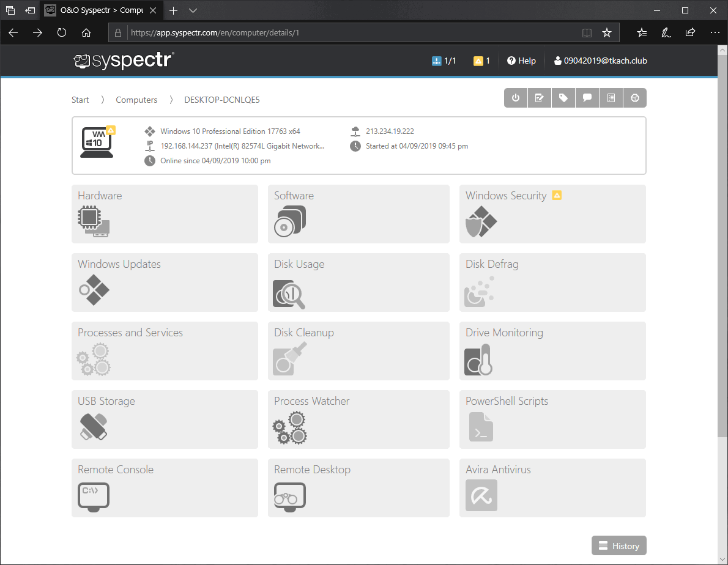Open the PowerShell Scripts file icon
This screenshot has width=728, height=565.
pos(481,427)
